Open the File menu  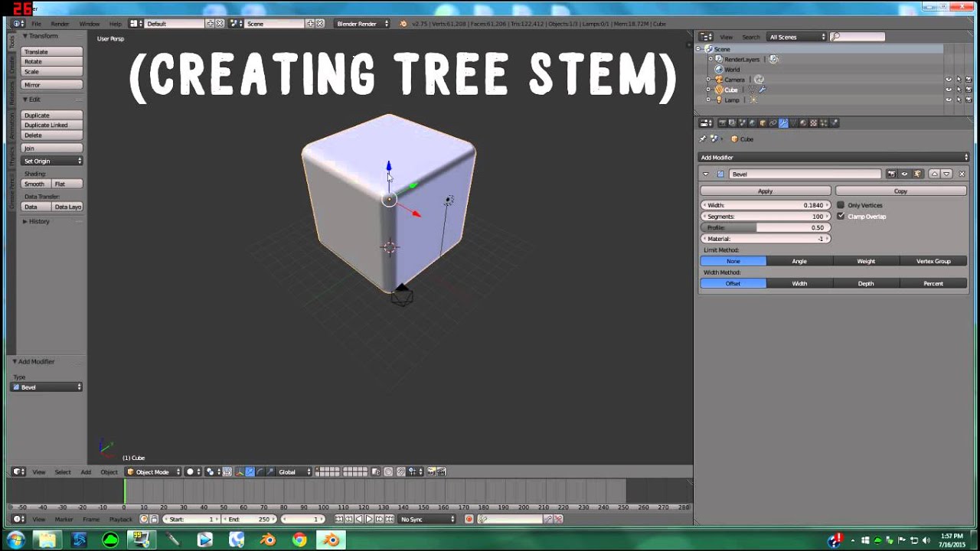click(x=36, y=24)
